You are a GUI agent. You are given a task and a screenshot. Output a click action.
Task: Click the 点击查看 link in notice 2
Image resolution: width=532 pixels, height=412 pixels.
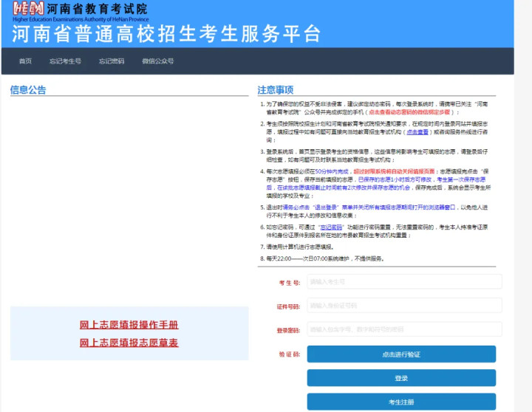tap(417, 132)
